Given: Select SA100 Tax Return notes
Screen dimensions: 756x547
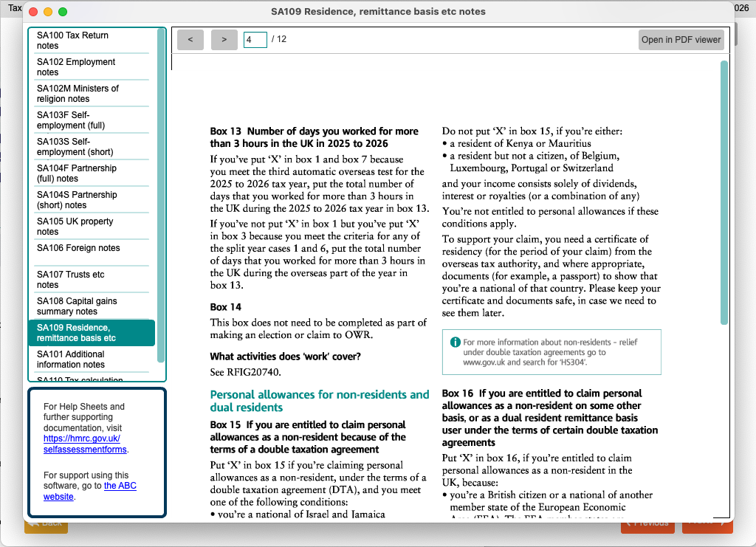Looking at the screenshot, I should click(92, 41).
